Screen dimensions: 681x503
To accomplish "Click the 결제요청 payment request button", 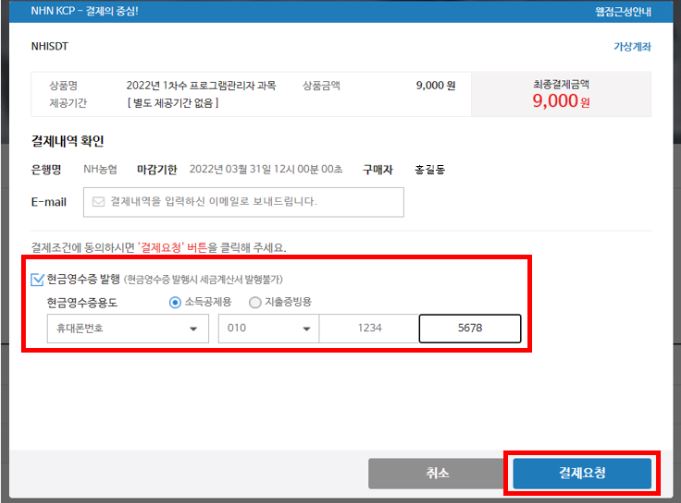I will (582, 473).
